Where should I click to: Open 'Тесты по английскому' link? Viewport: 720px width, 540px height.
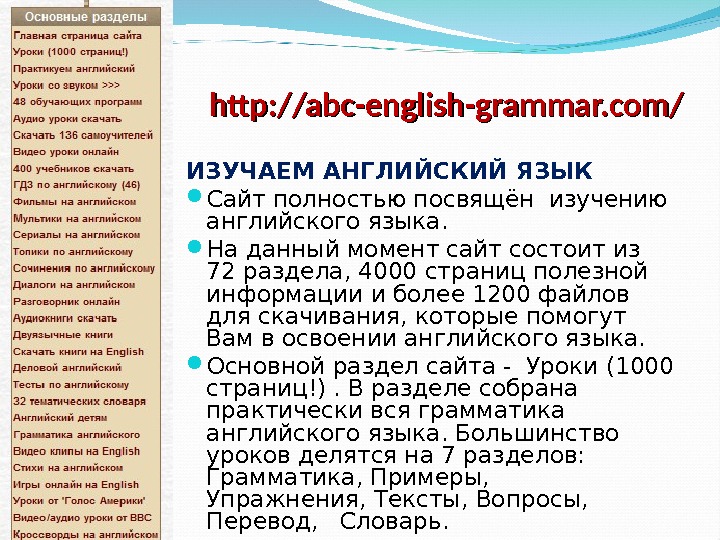(x=71, y=385)
